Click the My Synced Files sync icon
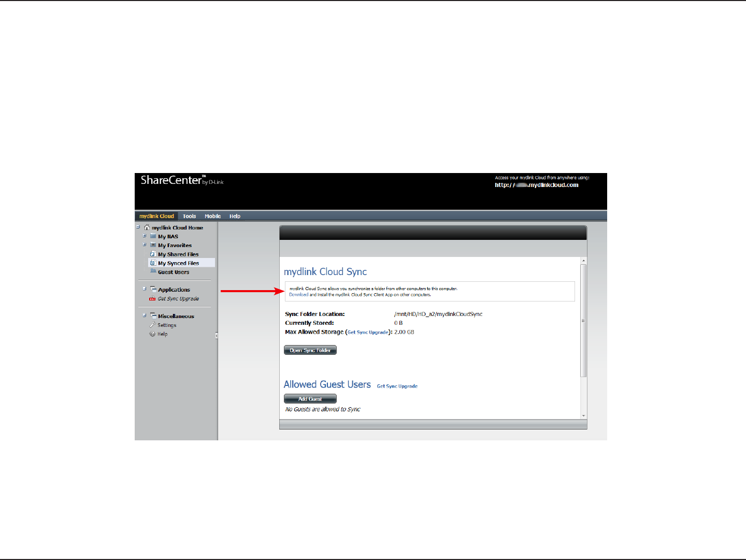Screen dimensions: 746x560 click(153, 263)
